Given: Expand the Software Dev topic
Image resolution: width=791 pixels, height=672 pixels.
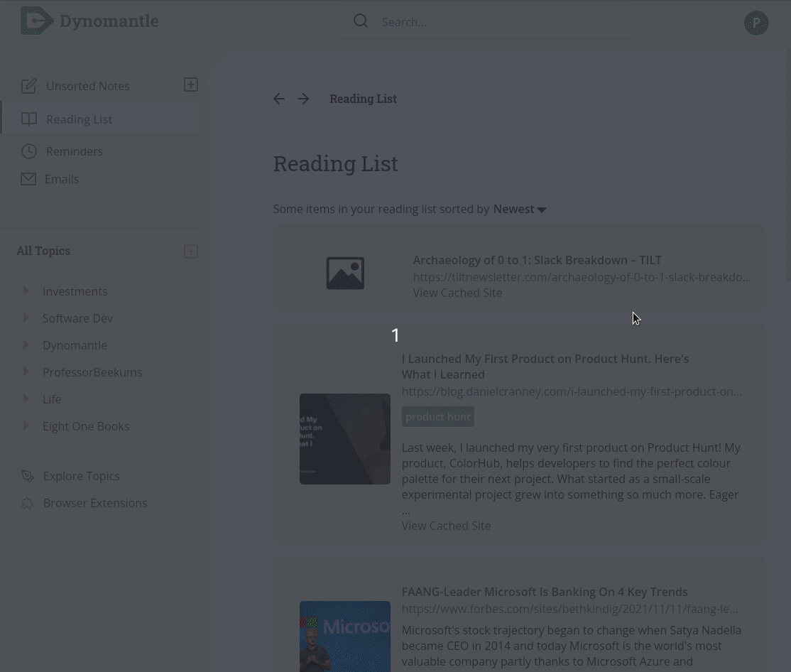Looking at the screenshot, I should click(26, 318).
